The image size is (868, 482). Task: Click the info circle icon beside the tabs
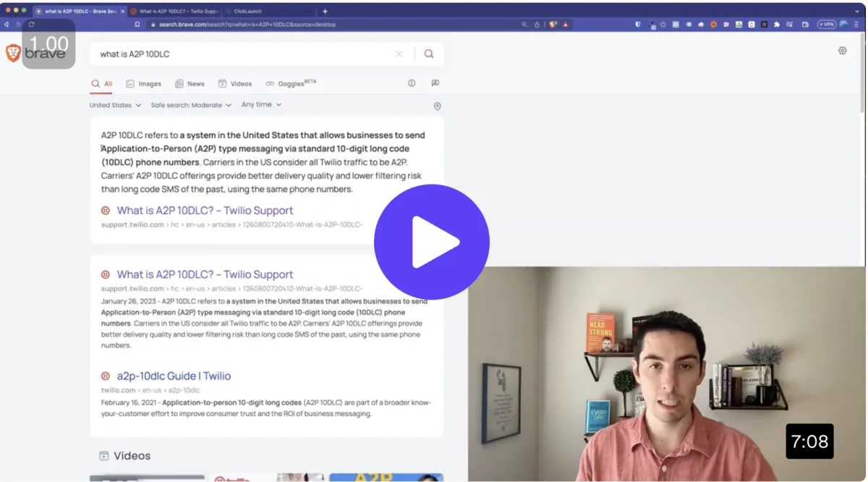[412, 83]
